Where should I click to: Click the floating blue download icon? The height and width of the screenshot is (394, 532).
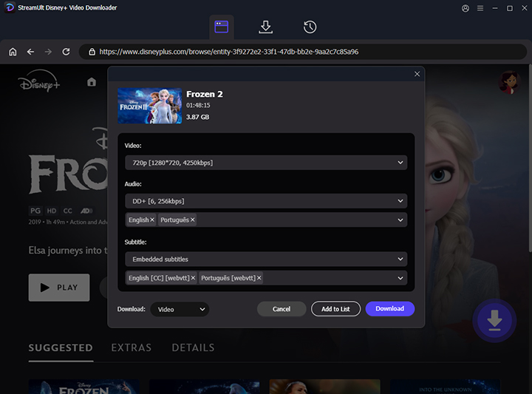pos(494,320)
